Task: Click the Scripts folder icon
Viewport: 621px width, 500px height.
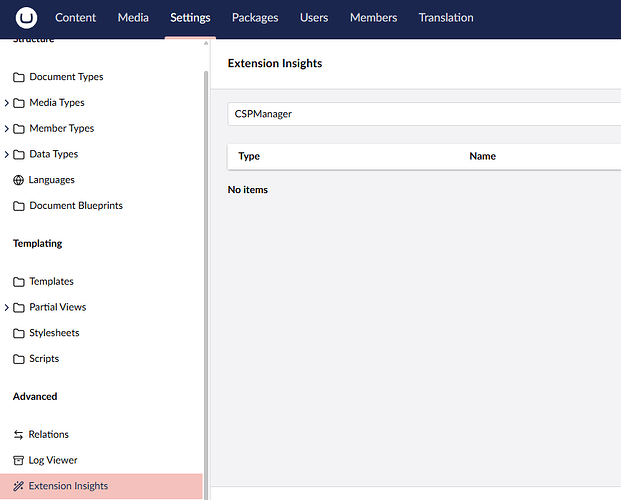Action: click(x=19, y=359)
